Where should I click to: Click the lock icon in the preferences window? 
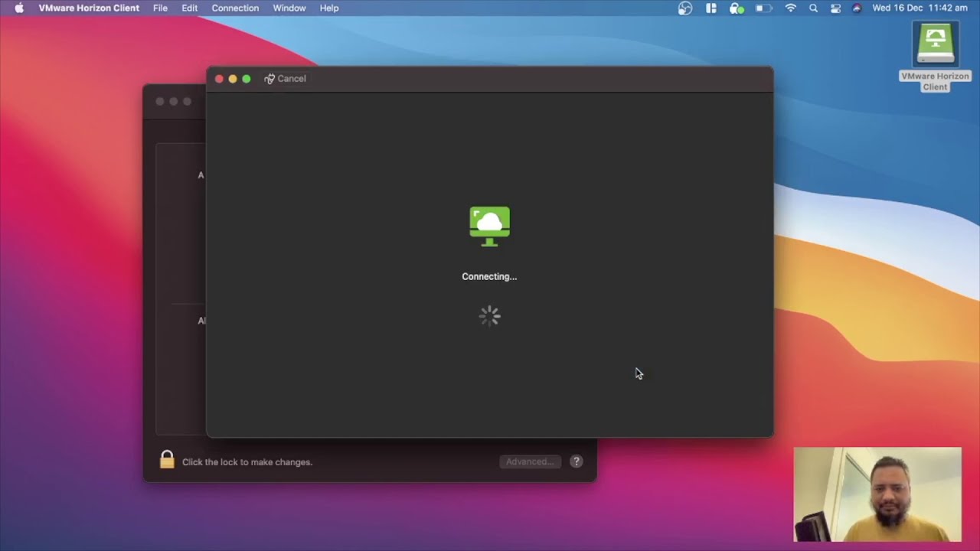click(x=167, y=459)
